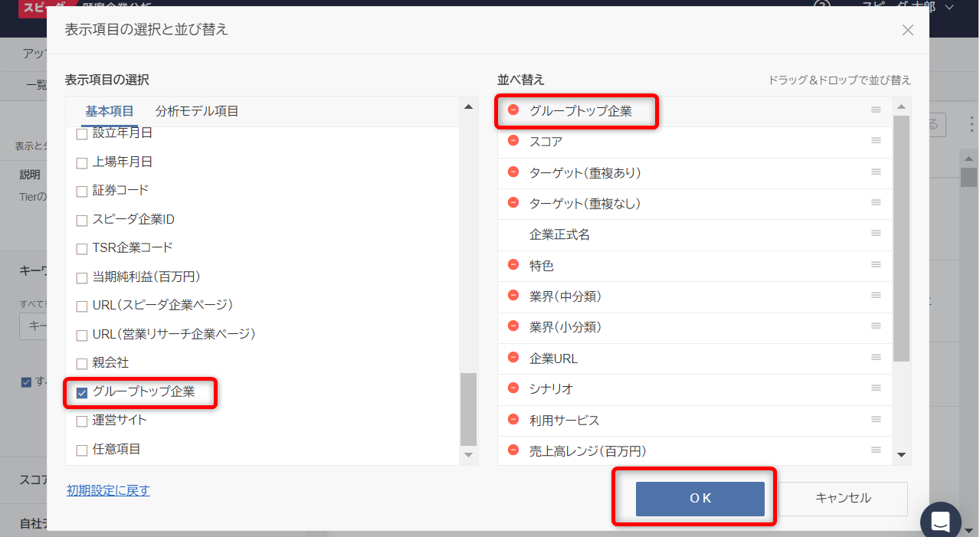Click the drag handle for 企業正式名
Image resolution: width=980 pixels, height=537 pixels.
click(x=876, y=234)
